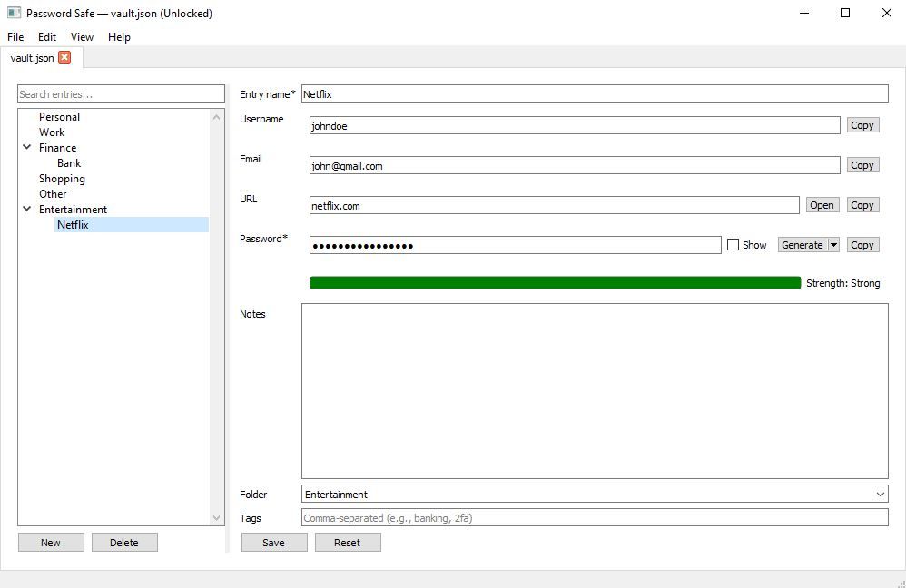Open the File menu
Image resolution: width=906 pixels, height=588 pixels.
pyautogui.click(x=15, y=37)
